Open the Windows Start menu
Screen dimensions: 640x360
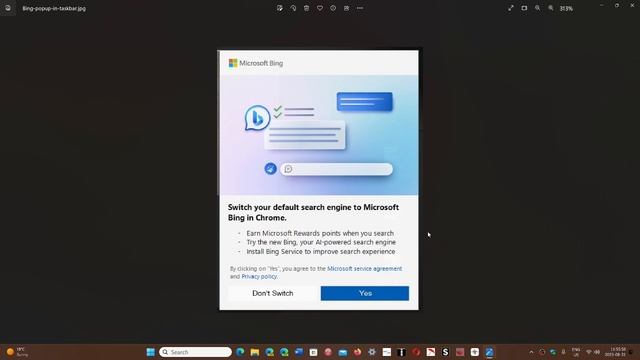[151, 352]
